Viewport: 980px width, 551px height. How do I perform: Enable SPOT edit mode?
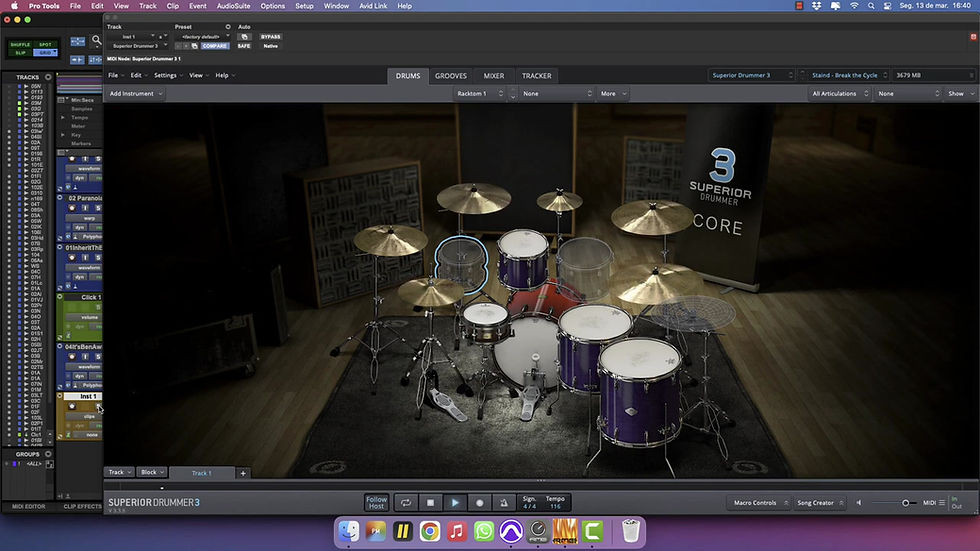(45, 45)
